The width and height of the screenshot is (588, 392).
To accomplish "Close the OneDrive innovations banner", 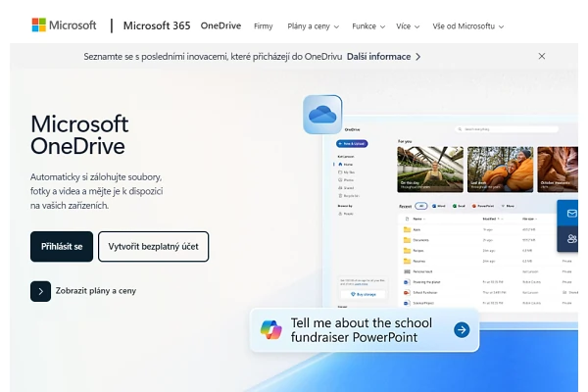I will point(542,56).
